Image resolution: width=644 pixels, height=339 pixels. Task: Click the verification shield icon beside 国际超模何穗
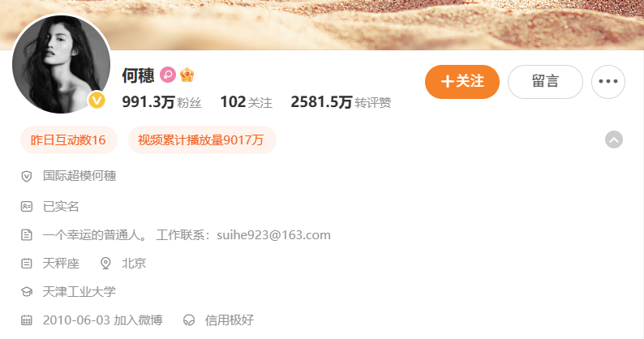[x=26, y=176]
